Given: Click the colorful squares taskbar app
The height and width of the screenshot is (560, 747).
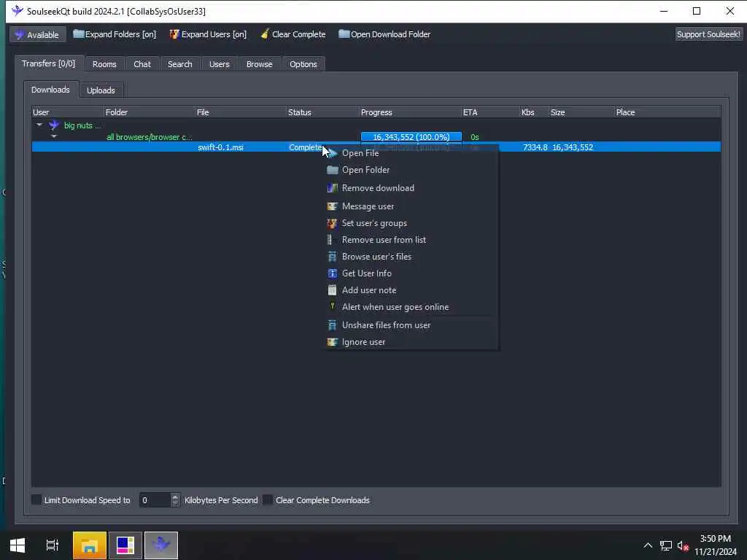Looking at the screenshot, I should [125, 545].
